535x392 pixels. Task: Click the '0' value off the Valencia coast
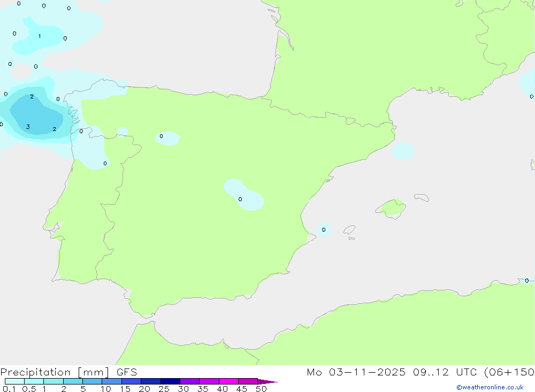pos(324,229)
